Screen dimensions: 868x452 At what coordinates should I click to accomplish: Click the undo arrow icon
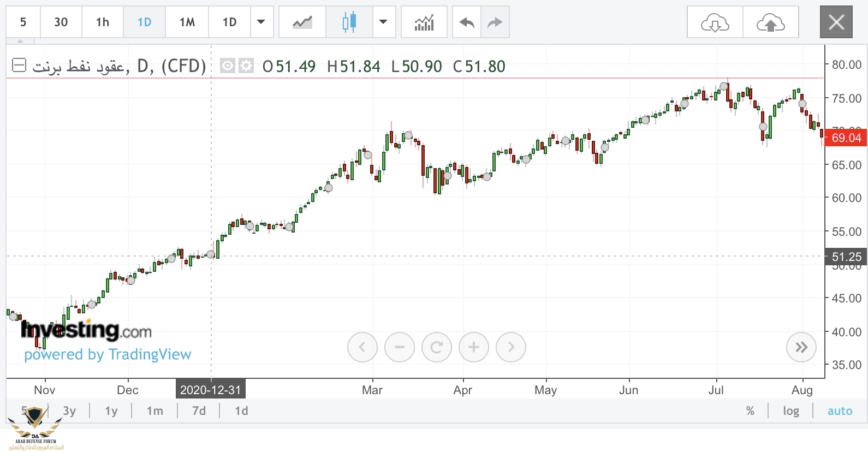467,22
